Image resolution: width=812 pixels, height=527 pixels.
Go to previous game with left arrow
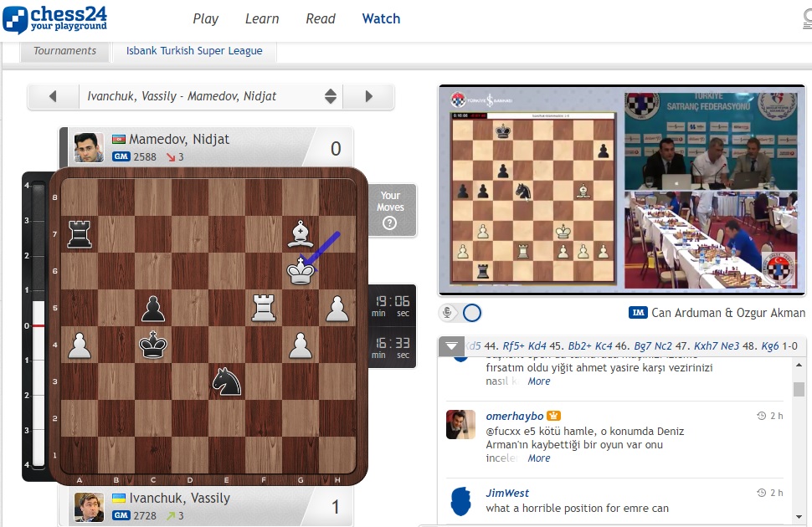(53, 96)
